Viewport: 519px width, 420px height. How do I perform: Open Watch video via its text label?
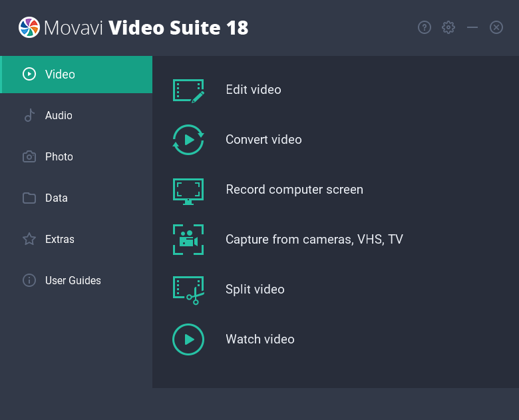(x=259, y=339)
